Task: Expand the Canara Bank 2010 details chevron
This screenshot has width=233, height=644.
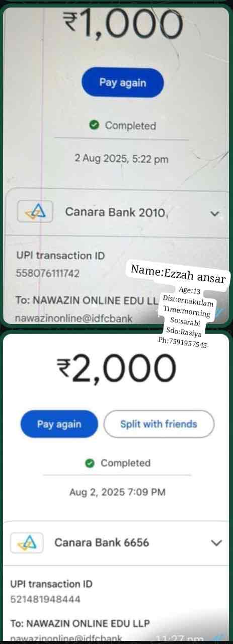Action: tap(215, 213)
